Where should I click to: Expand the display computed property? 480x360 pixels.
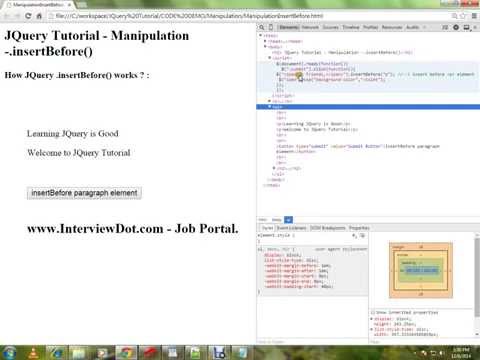tap(372, 319)
